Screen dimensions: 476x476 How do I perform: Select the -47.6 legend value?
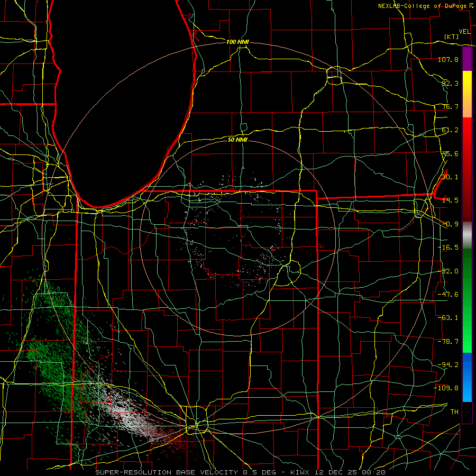click(448, 295)
